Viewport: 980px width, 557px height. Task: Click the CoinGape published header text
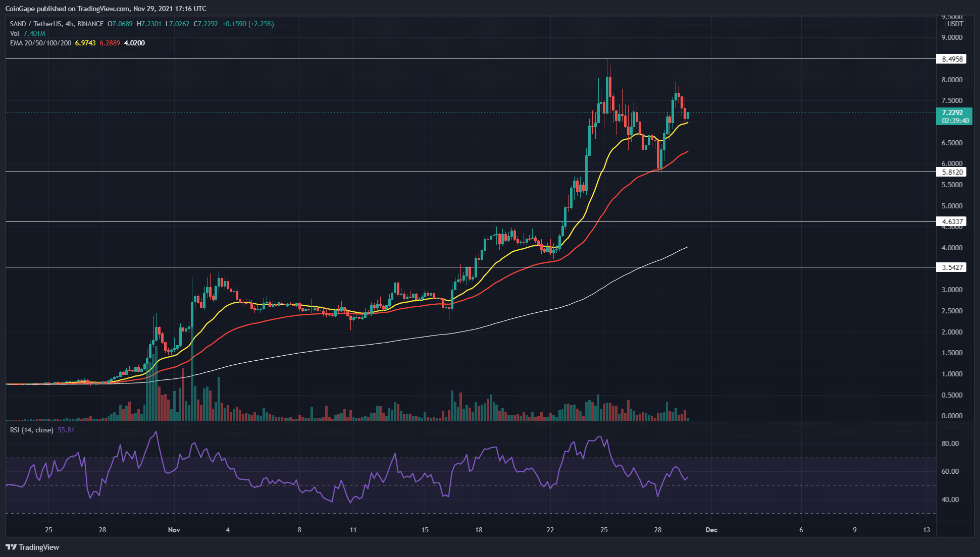pyautogui.click(x=106, y=9)
